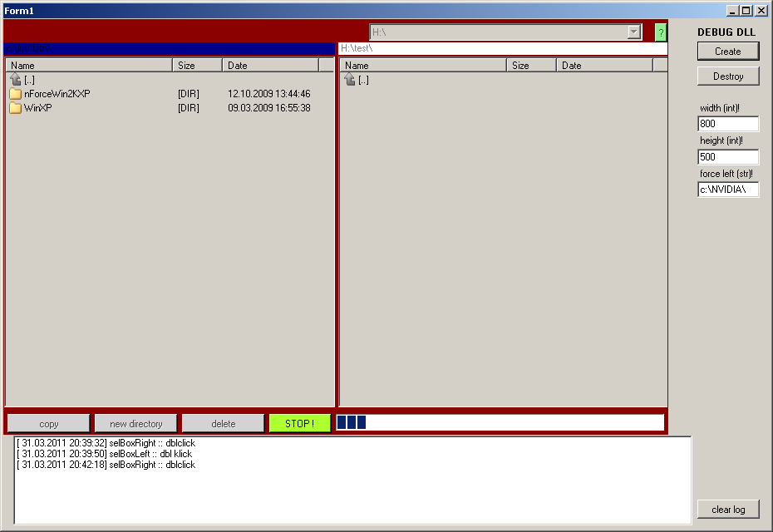
Task: Select the nForceWin2KXP folder icon
Action: (15, 94)
